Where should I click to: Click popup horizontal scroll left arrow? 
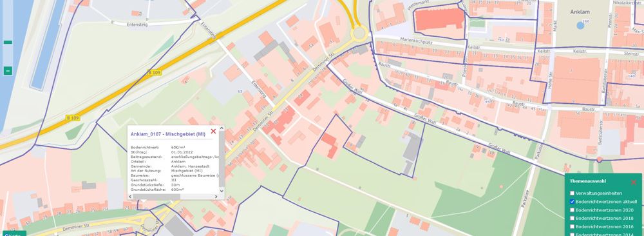[x=131, y=197]
